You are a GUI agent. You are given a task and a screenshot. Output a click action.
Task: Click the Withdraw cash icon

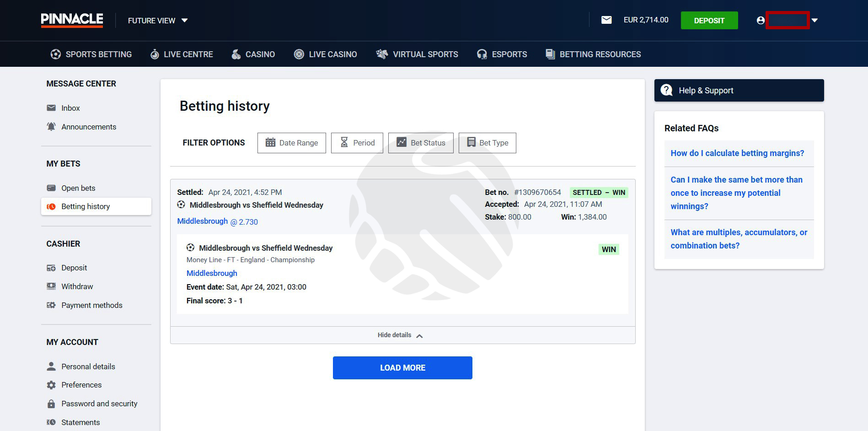pyautogui.click(x=51, y=286)
